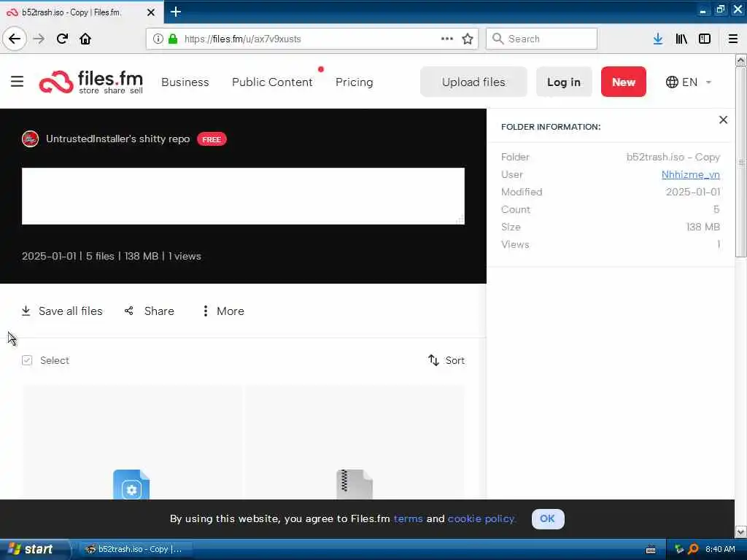Reload the page with the refresh icon
This screenshot has width=747, height=560.
click(63, 39)
